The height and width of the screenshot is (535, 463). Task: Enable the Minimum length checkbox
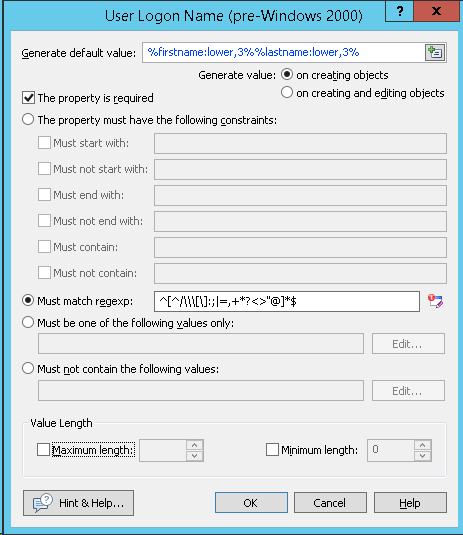click(x=272, y=450)
